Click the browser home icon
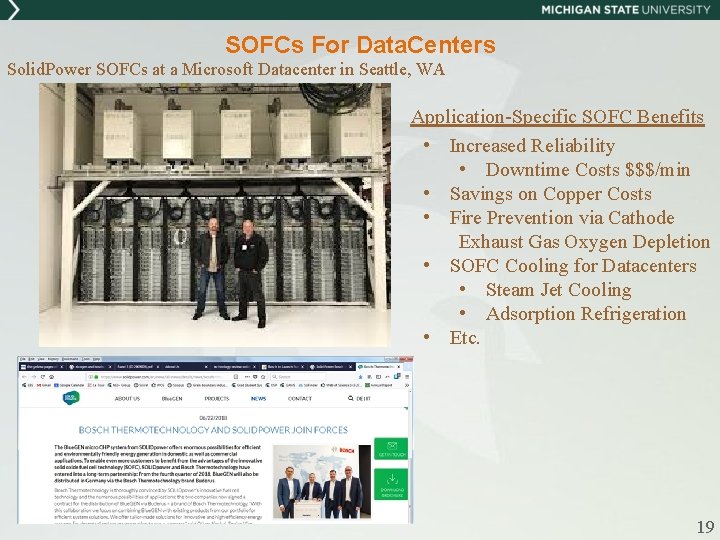The image size is (720, 540). [51, 377]
